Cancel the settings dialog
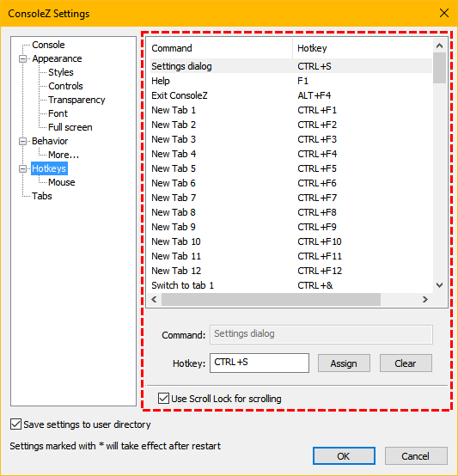458x476 pixels. pos(416,456)
